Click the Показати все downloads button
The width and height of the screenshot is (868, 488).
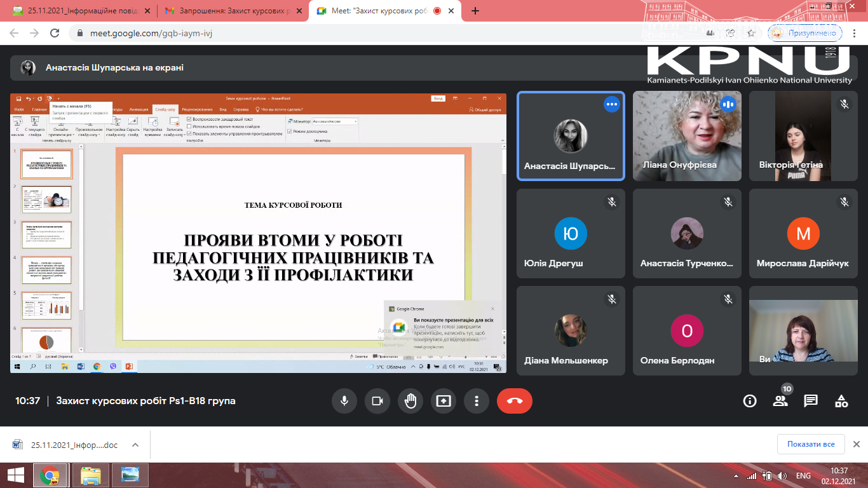[x=811, y=444]
